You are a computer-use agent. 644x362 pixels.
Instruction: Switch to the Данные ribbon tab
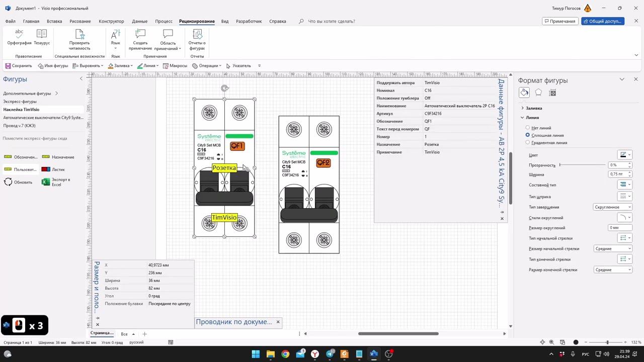140,21
